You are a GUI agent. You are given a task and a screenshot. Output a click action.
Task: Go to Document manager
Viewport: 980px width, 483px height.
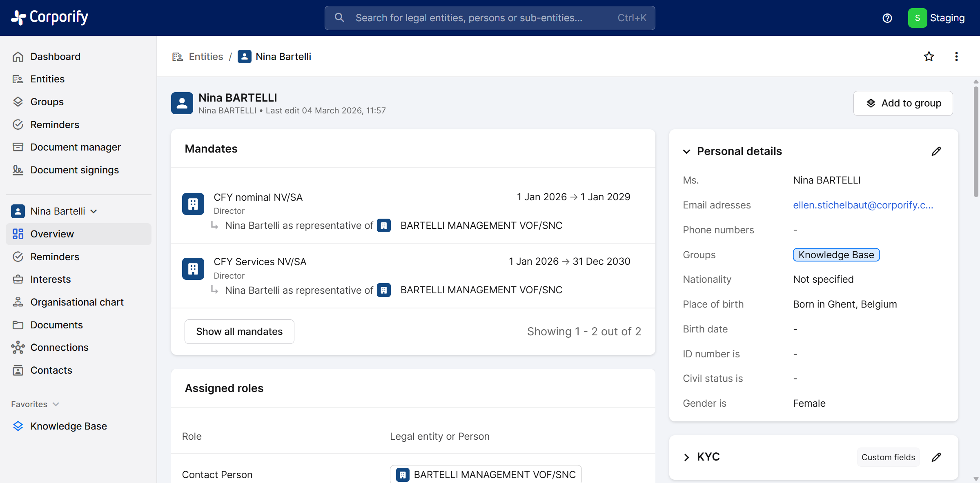(76, 147)
